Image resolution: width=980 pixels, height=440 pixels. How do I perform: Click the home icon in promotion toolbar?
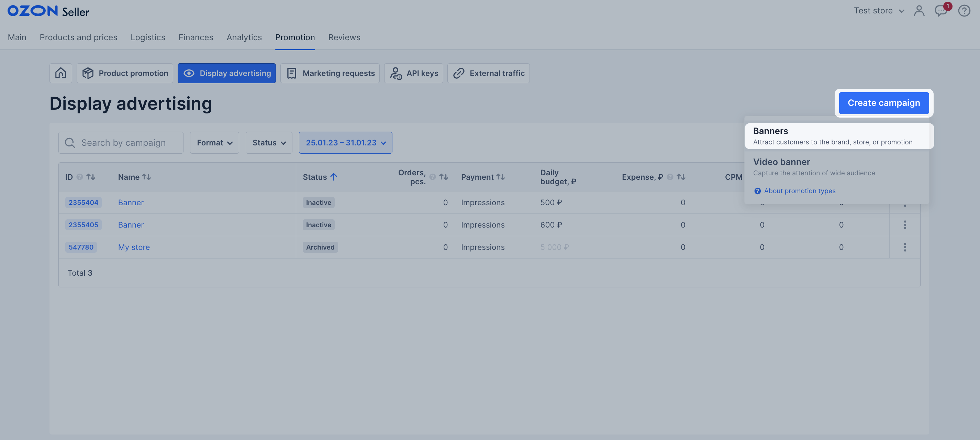tap(60, 73)
